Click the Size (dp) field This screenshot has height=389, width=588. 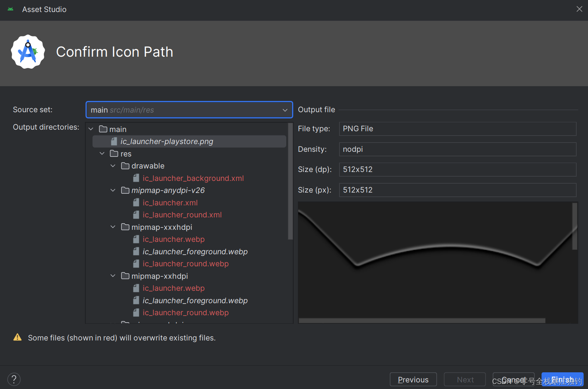(x=458, y=170)
